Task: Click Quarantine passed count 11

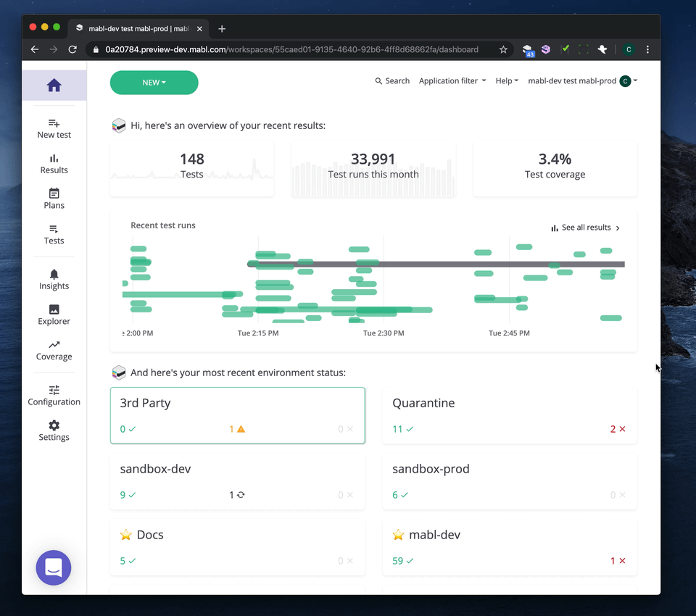Action: pyautogui.click(x=402, y=429)
